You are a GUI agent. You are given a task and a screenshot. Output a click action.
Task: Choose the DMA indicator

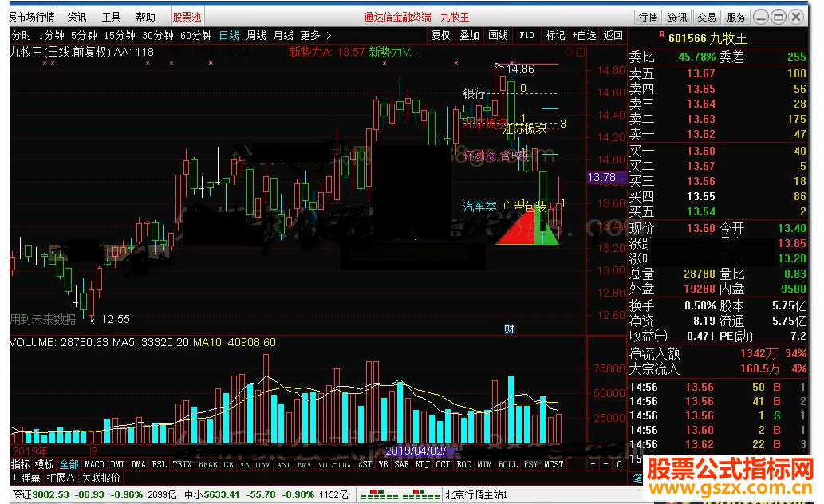[139, 464]
